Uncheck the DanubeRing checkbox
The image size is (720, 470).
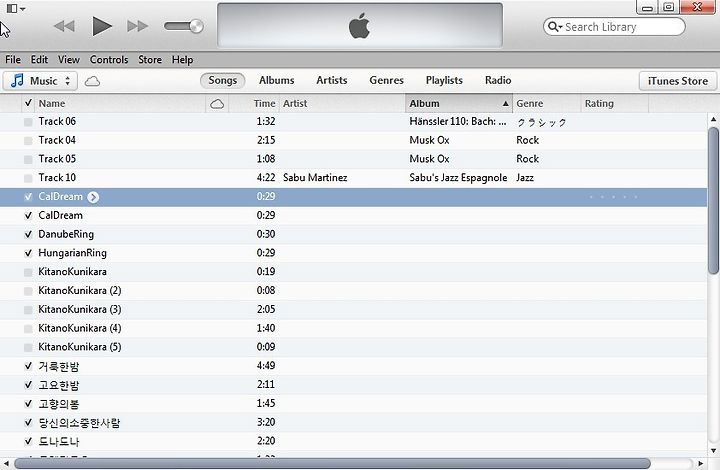(28, 235)
